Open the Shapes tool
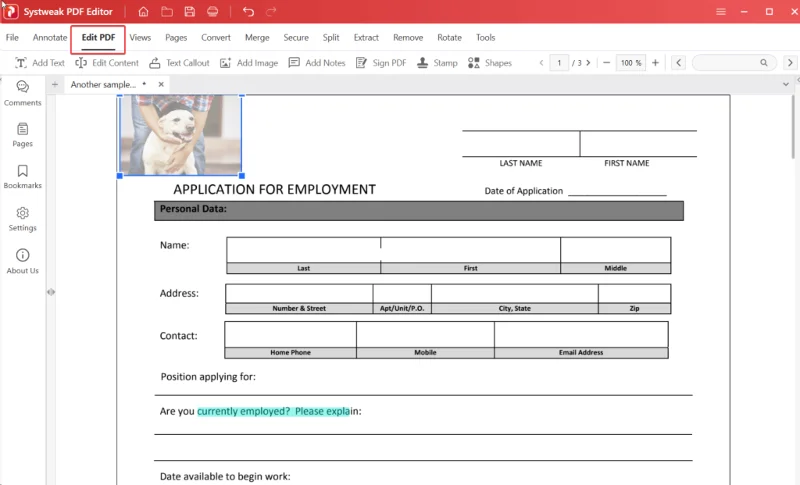This screenshot has width=800, height=485. click(490, 63)
